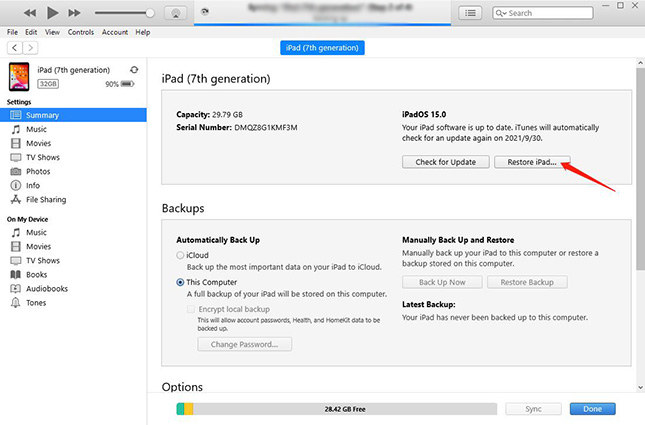The height and width of the screenshot is (425, 645).
Task: Click the rewind playback button
Action: [x=30, y=13]
